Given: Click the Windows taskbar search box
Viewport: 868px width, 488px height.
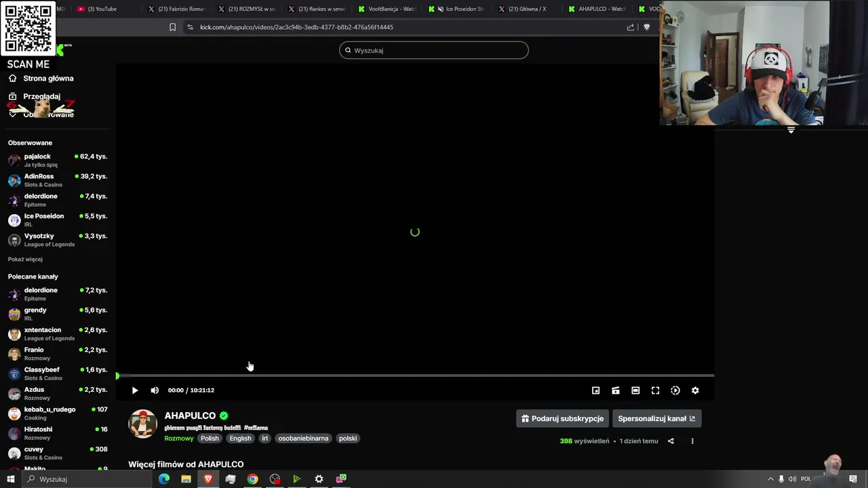Looking at the screenshot, I should coord(87,479).
